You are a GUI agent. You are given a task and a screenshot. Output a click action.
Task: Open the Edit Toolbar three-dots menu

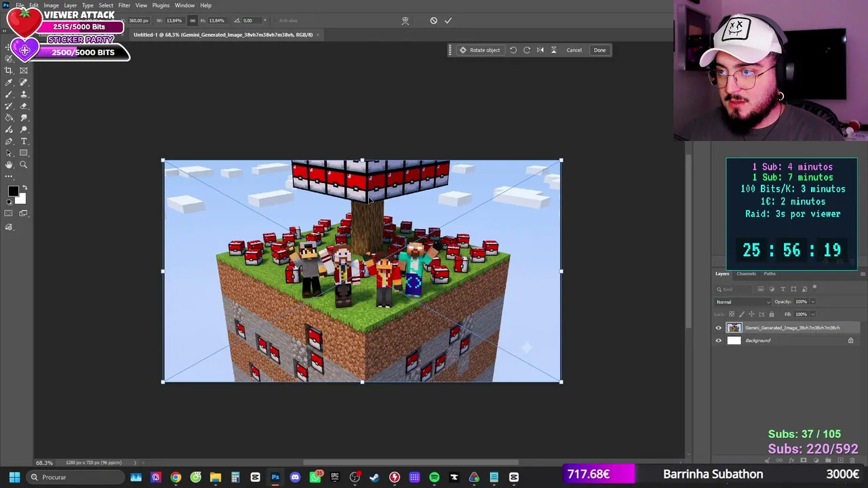[x=9, y=176]
